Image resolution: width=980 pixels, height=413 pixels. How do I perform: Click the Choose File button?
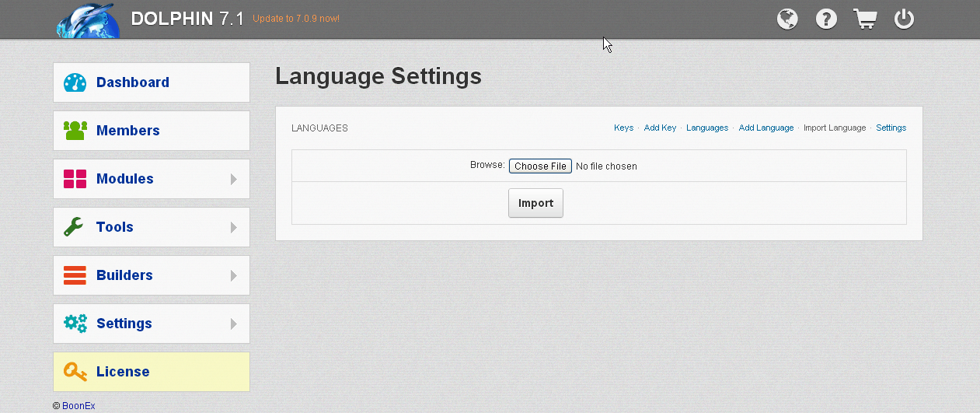click(x=540, y=166)
